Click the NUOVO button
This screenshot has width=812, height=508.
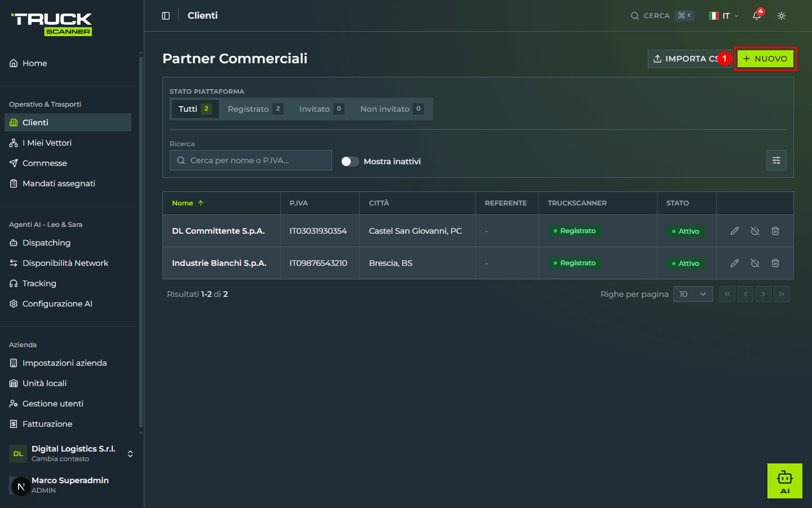765,59
